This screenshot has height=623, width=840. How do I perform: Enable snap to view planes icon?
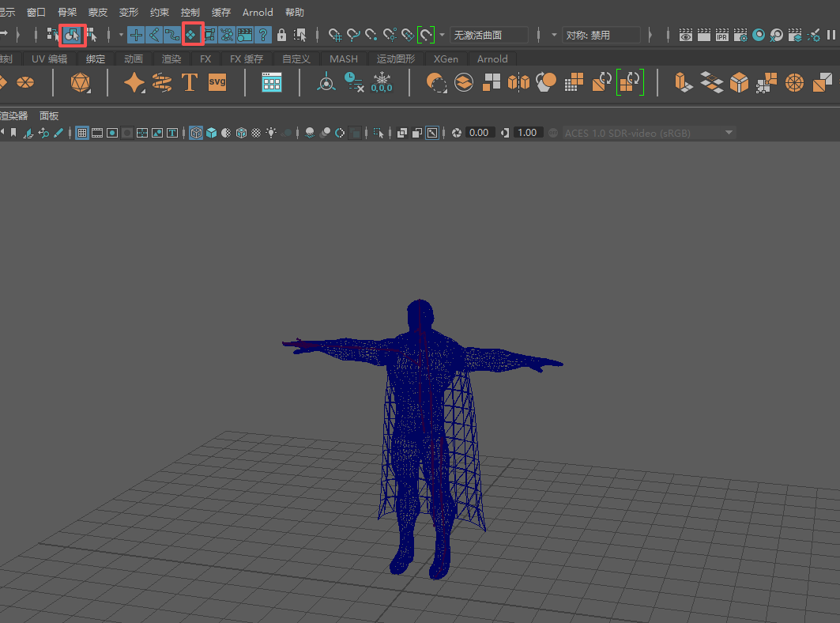(x=408, y=36)
